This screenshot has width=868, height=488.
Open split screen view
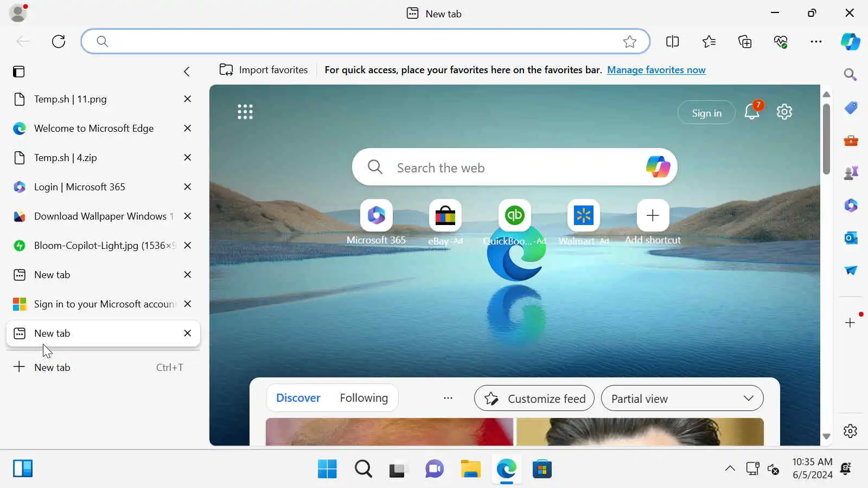coord(672,42)
